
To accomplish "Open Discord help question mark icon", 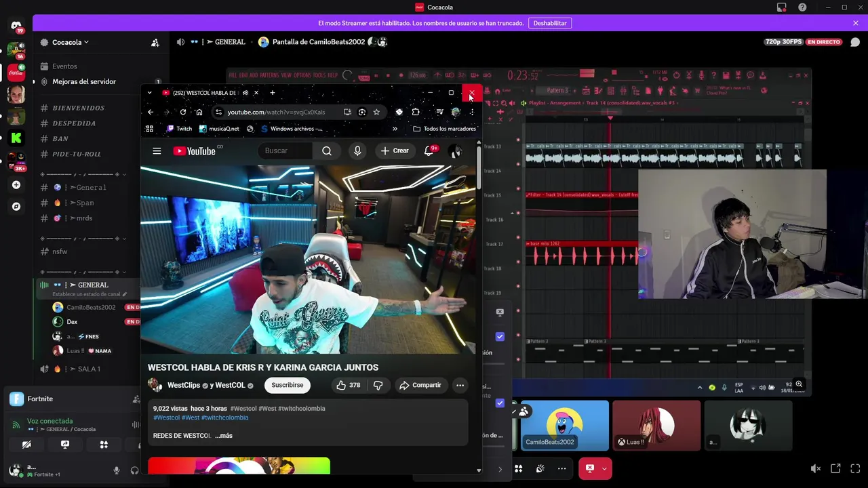I will [803, 7].
